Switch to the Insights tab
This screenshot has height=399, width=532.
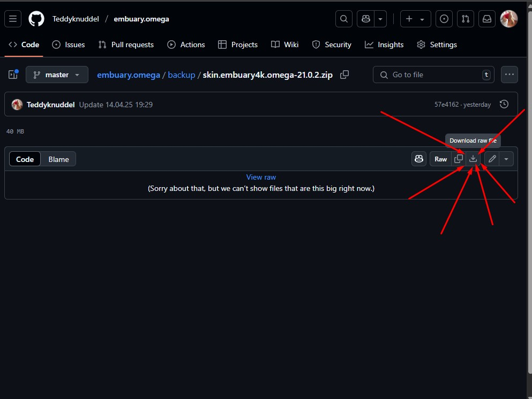click(384, 45)
